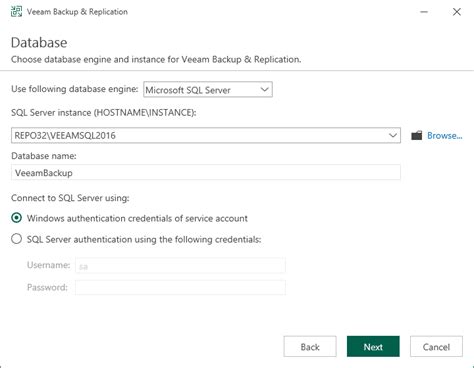Return with the Back button
The width and height of the screenshot is (474, 368).
pyautogui.click(x=310, y=347)
